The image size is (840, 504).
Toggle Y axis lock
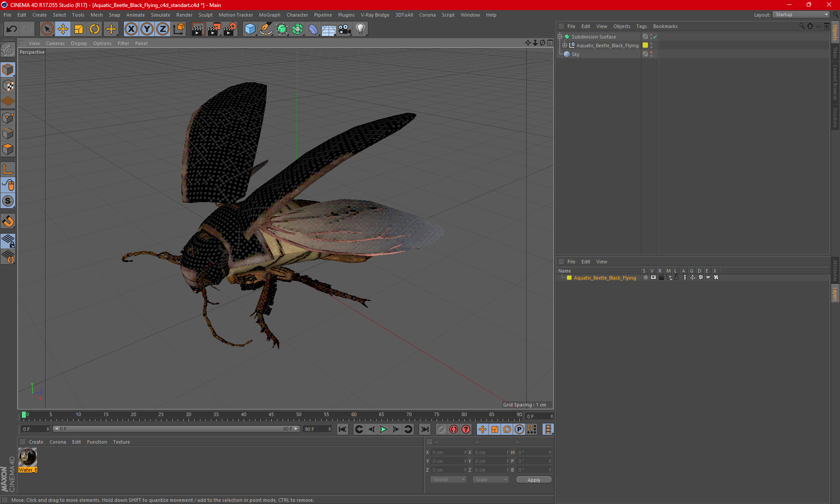pyautogui.click(x=147, y=29)
